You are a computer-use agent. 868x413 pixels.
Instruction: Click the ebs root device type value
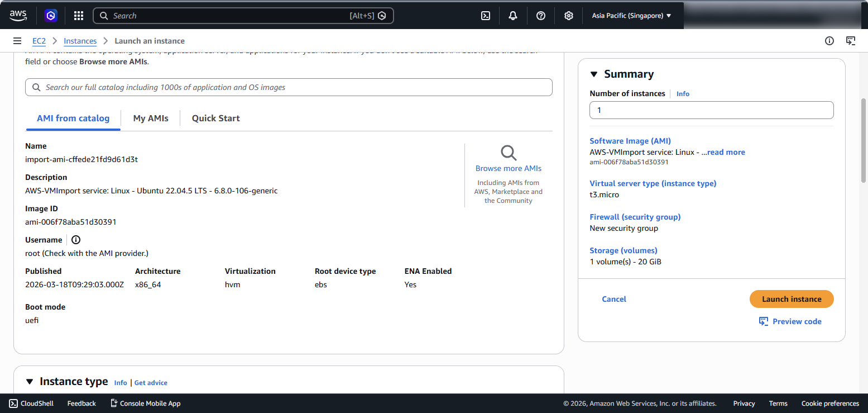coord(321,284)
